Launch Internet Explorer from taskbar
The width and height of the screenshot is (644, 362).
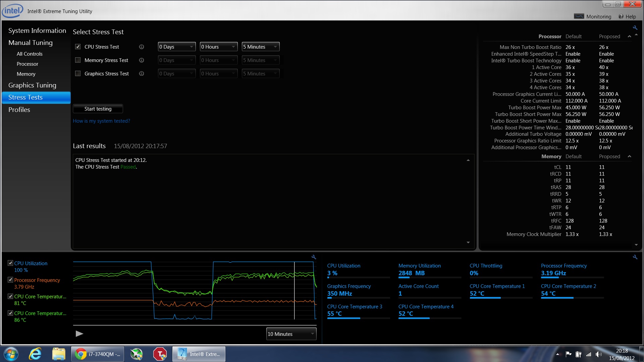click(x=35, y=354)
